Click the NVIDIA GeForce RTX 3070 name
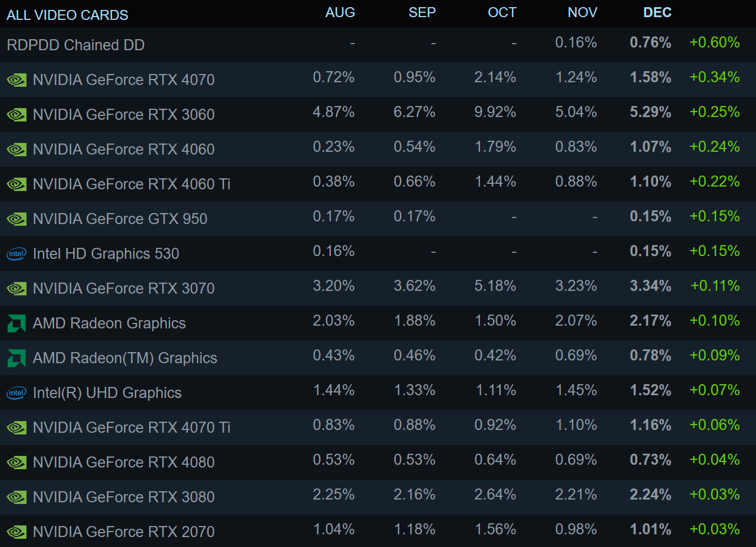This screenshot has width=756, height=547. click(124, 288)
